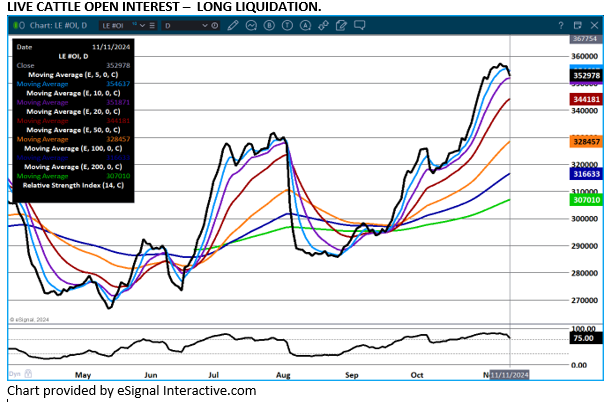The height and width of the screenshot is (402, 610).
Task: Open the edit note icon in toolbar
Action: pyautogui.click(x=340, y=24)
